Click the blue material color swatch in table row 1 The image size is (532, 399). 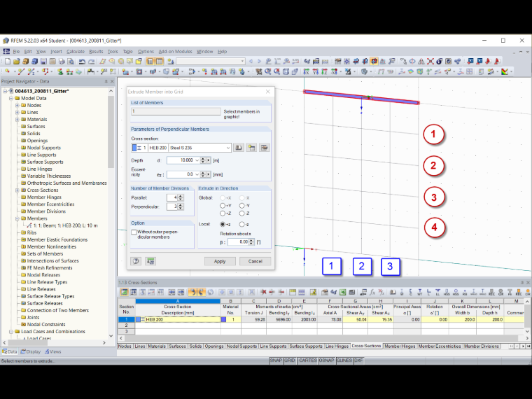point(223,320)
